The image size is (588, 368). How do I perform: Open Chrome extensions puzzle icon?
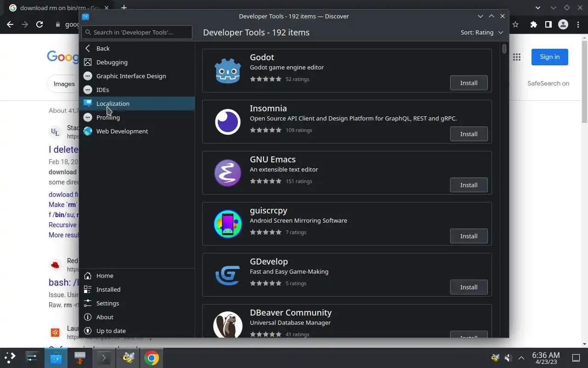click(x=533, y=24)
